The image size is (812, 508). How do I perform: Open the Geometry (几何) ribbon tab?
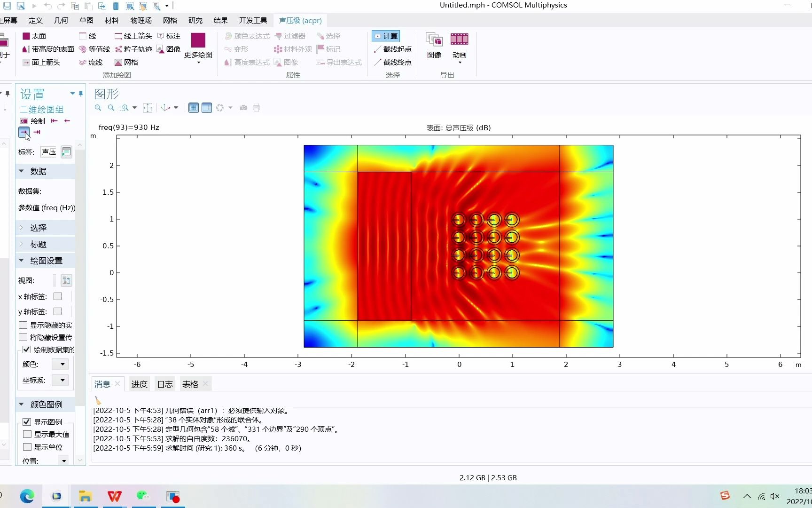point(61,20)
